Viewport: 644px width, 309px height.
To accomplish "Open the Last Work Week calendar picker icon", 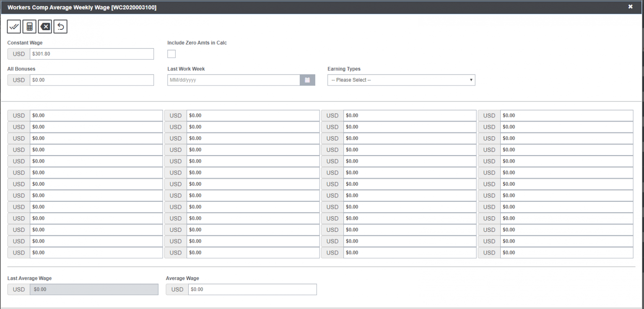I will pyautogui.click(x=307, y=80).
